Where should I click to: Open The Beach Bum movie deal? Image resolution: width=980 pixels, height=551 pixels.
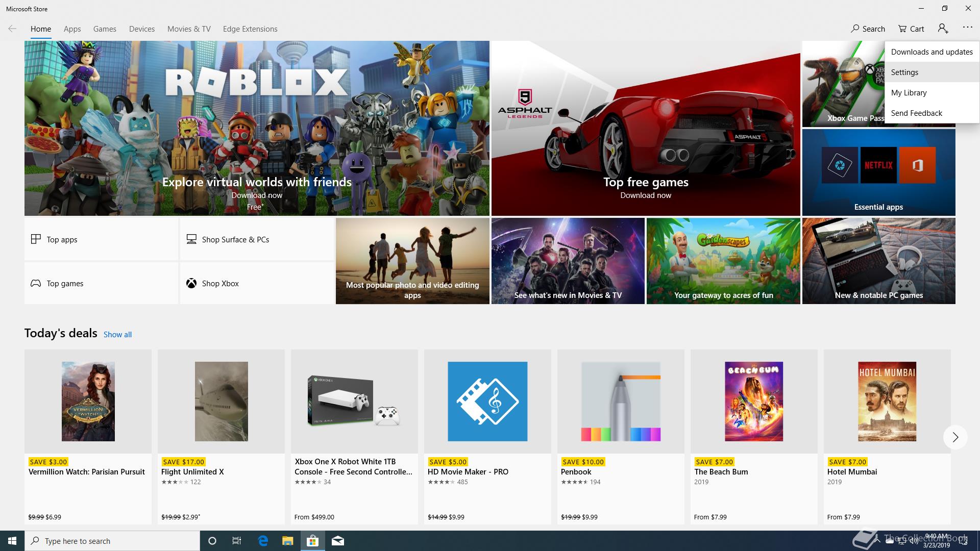[x=754, y=437]
